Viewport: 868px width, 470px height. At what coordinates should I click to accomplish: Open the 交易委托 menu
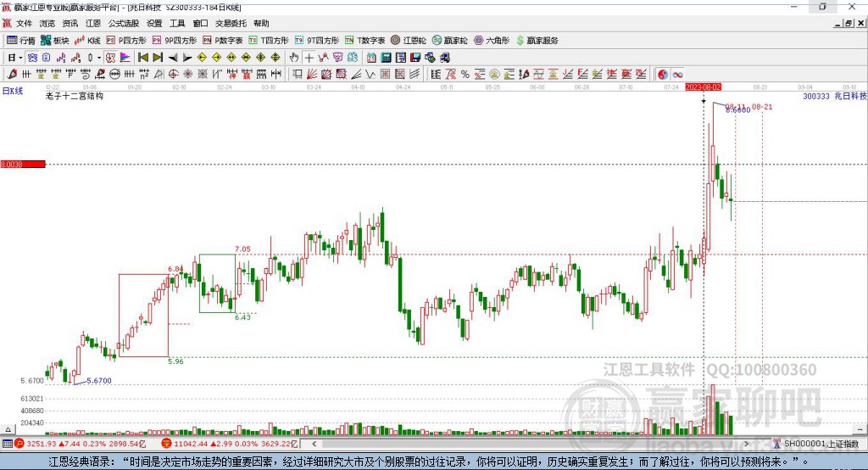(x=231, y=23)
